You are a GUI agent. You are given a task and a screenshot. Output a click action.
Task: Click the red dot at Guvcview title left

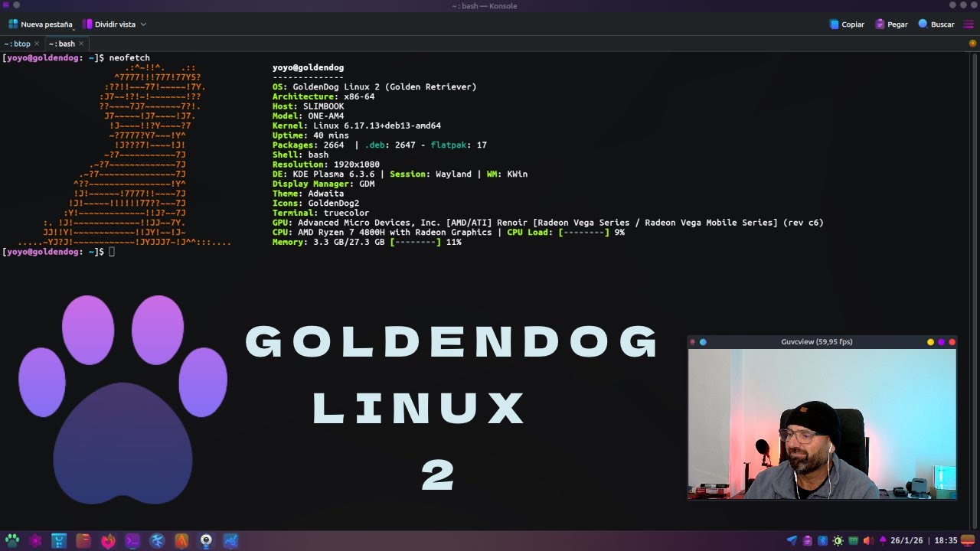pos(692,342)
